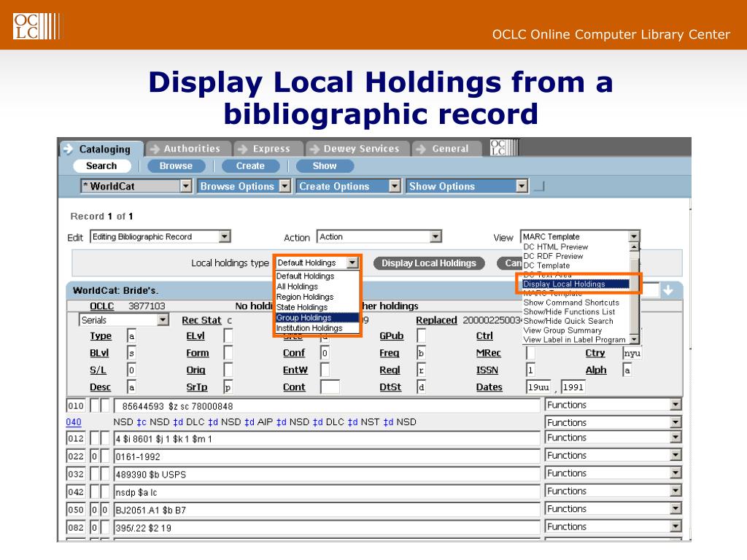This screenshot has width=747, height=560.
Task: Open the Serials format dropdown
Action: click(x=124, y=320)
